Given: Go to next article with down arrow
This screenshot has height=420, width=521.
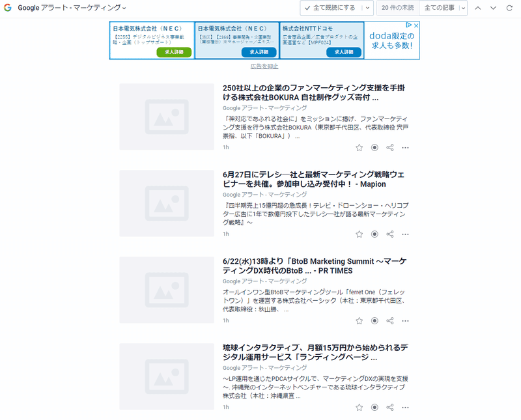Looking at the screenshot, I should (x=493, y=8).
